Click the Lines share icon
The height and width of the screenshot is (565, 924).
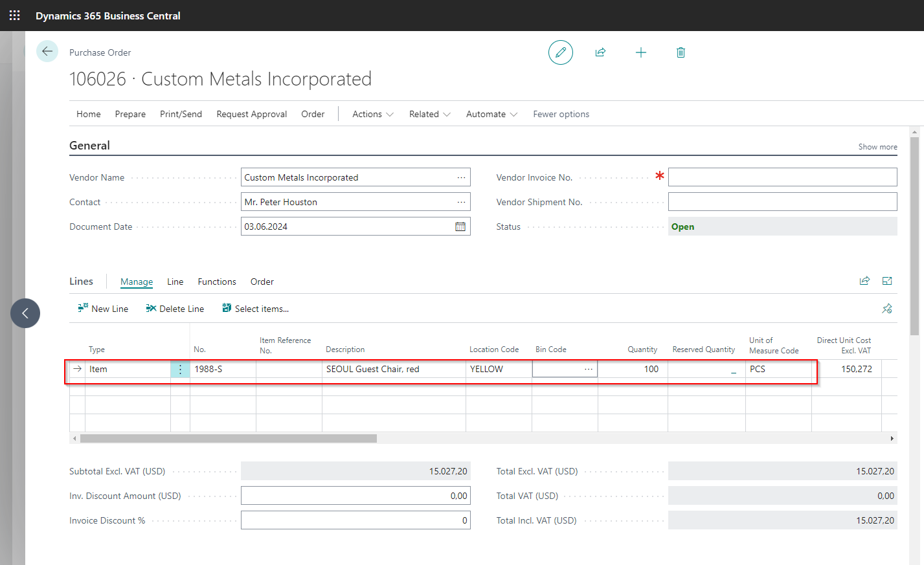click(864, 280)
